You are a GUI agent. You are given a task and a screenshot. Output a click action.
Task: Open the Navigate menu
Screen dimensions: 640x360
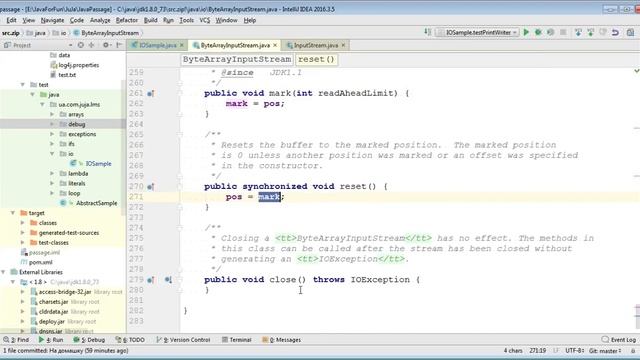52,20
